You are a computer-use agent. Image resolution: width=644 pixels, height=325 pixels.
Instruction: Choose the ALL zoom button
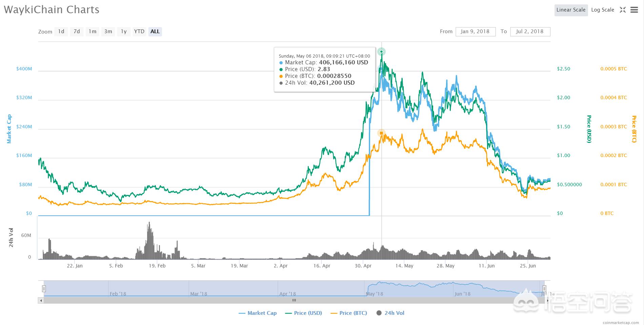click(x=155, y=31)
